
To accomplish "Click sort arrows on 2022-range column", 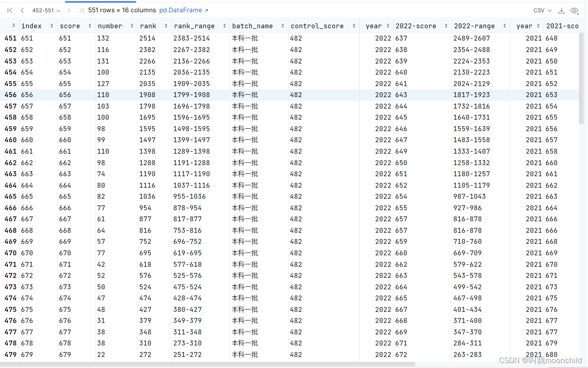I will tap(505, 26).
